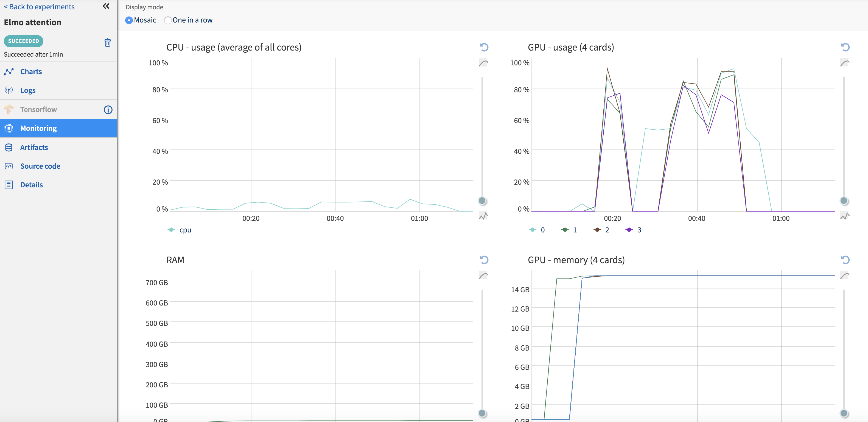Open the Logs section

click(28, 90)
